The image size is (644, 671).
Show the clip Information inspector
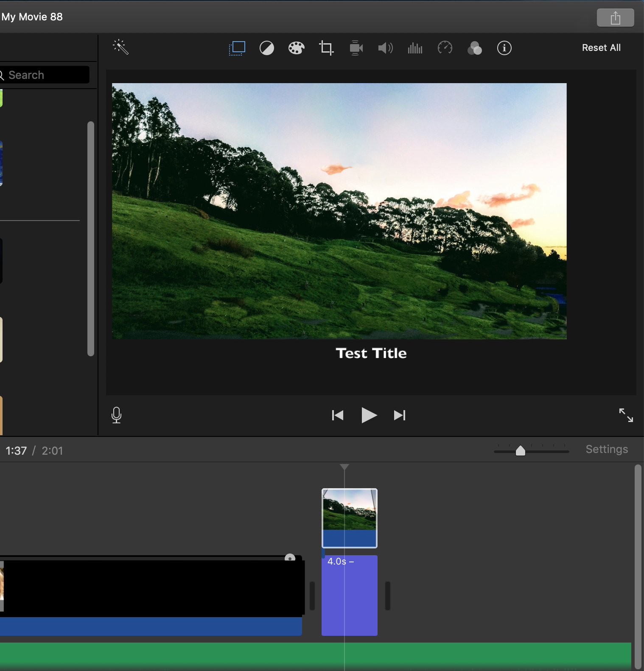pyautogui.click(x=504, y=48)
